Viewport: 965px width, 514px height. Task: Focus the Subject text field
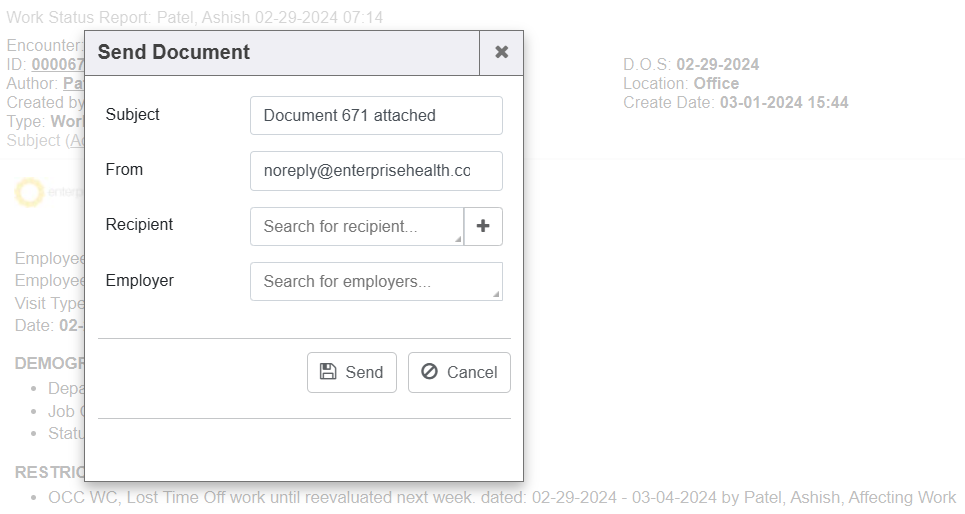coord(376,115)
